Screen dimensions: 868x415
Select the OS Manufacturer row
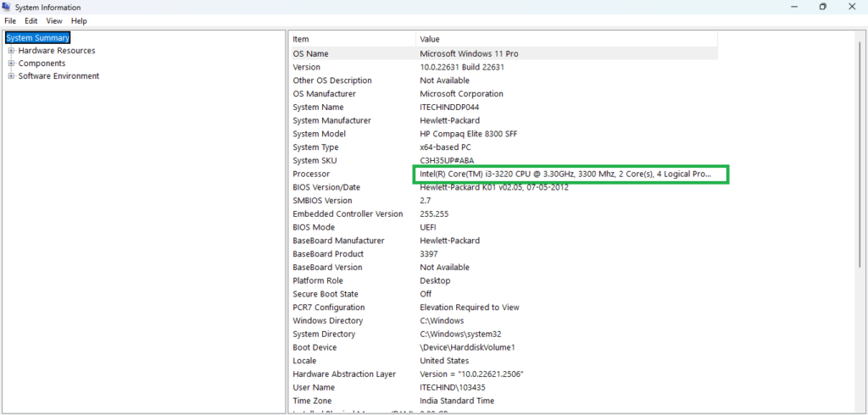coord(504,93)
